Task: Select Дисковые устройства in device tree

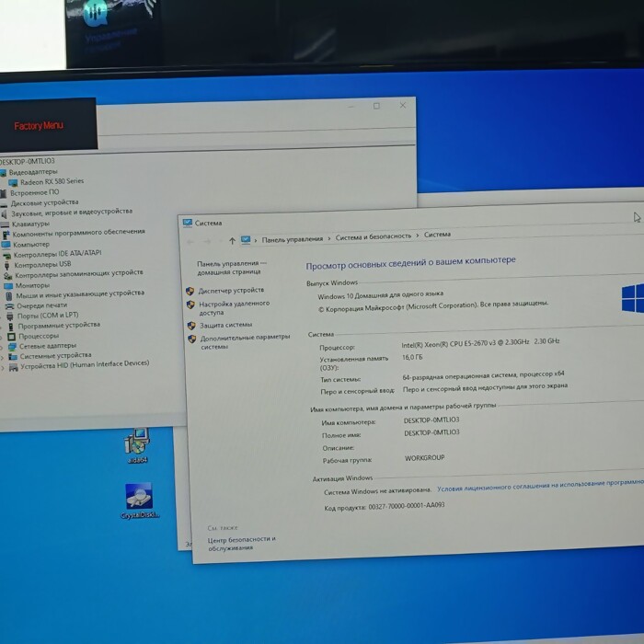Action: click(x=44, y=202)
